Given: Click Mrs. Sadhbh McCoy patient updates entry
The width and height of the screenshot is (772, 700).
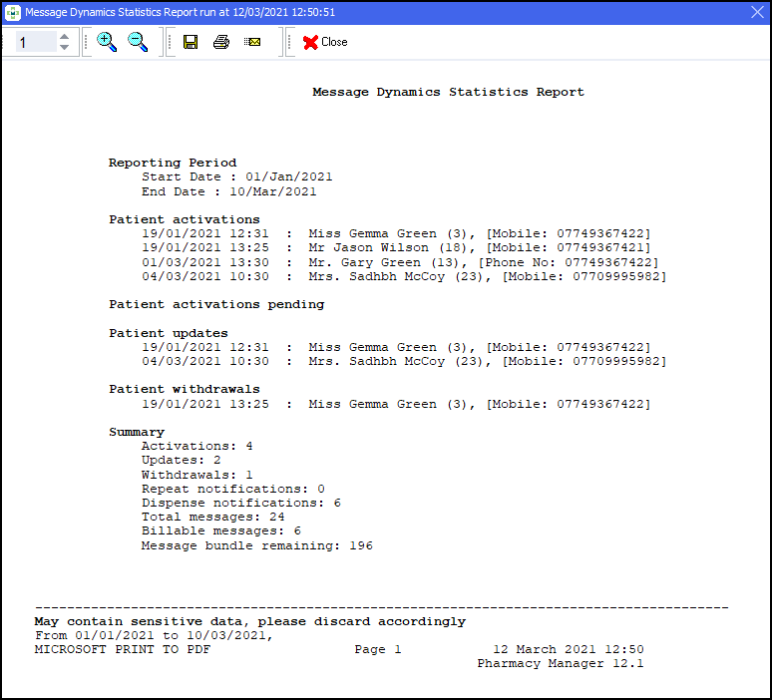Looking at the screenshot, I should coord(403,361).
